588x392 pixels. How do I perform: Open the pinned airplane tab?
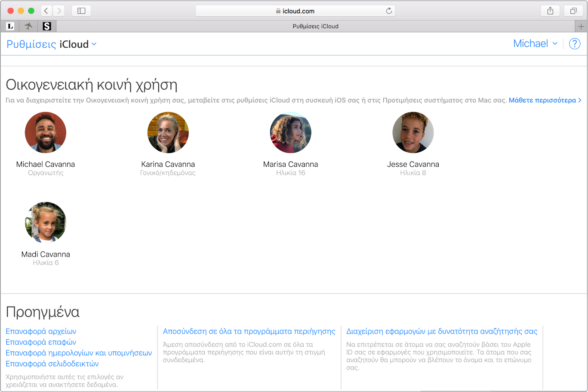[x=28, y=26]
